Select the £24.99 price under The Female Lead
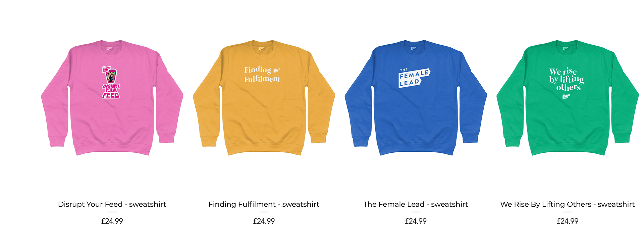The width and height of the screenshot is (644, 252). tap(416, 221)
